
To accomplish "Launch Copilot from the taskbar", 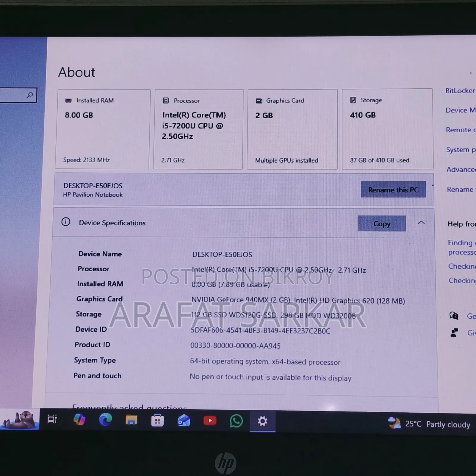I will [x=79, y=419].
